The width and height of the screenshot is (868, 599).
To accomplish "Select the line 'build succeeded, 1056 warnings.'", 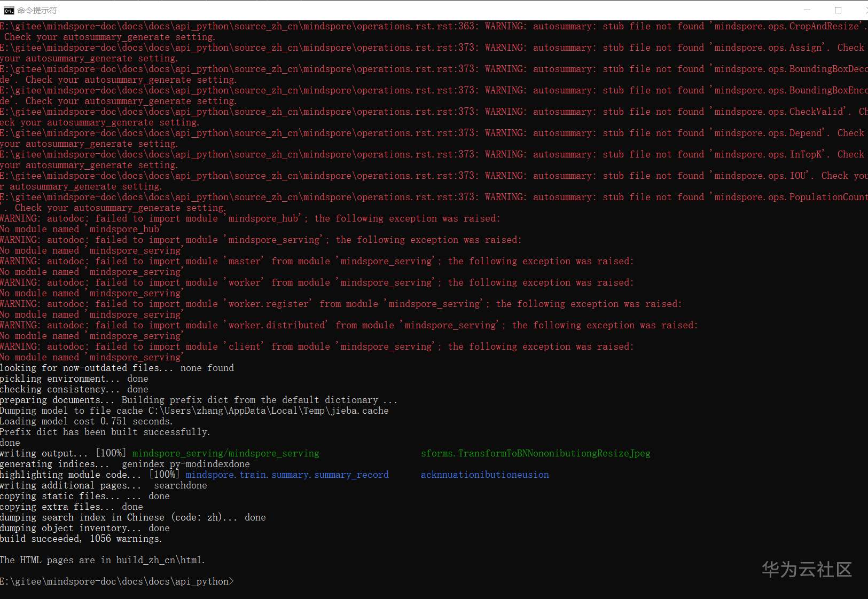I will click(x=81, y=539).
